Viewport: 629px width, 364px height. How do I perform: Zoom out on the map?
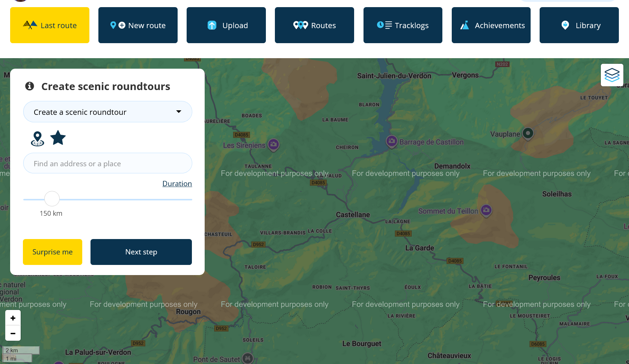point(13,333)
